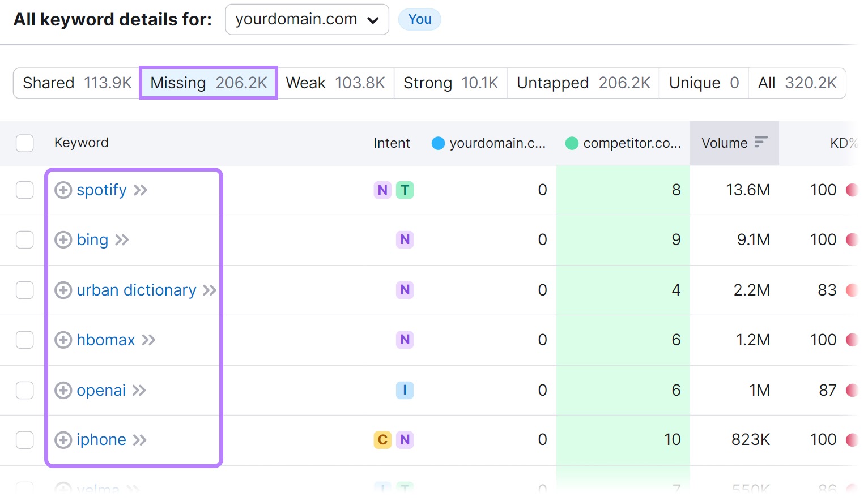The width and height of the screenshot is (868, 501).
Task: Check the box for urban dictionary row
Action: (x=25, y=290)
